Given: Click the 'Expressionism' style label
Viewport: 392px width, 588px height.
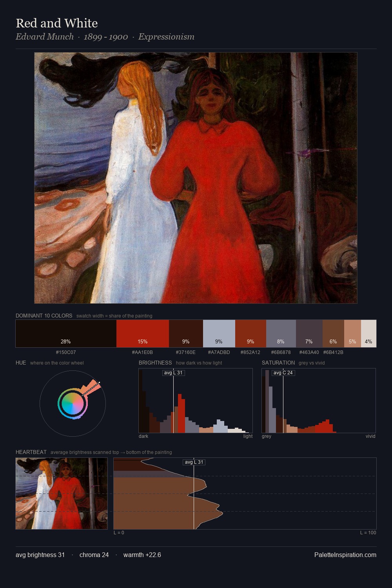Looking at the screenshot, I should point(166,37).
